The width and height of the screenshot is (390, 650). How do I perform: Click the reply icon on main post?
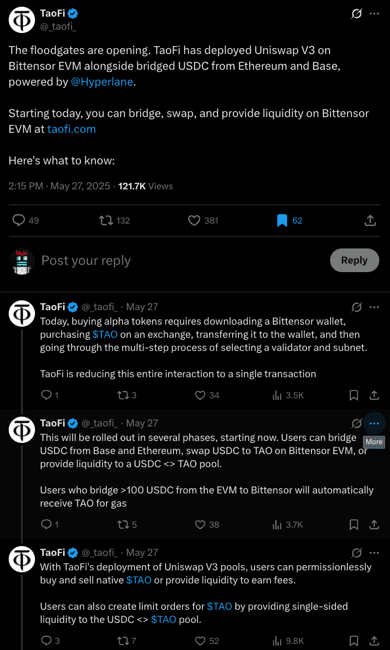coord(19,221)
